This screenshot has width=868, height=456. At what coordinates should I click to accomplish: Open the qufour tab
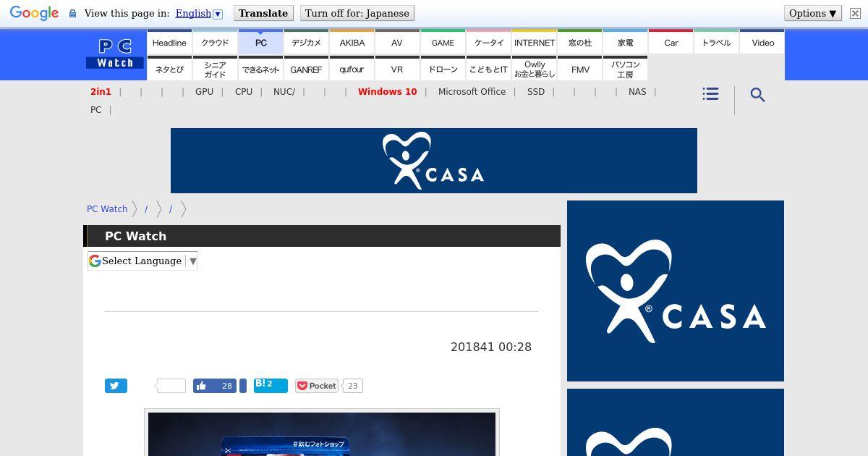click(352, 69)
